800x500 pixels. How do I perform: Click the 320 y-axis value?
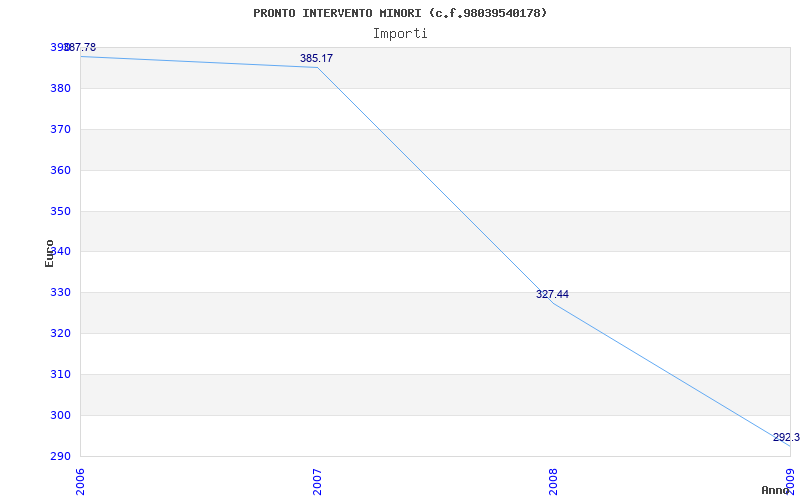60,333
